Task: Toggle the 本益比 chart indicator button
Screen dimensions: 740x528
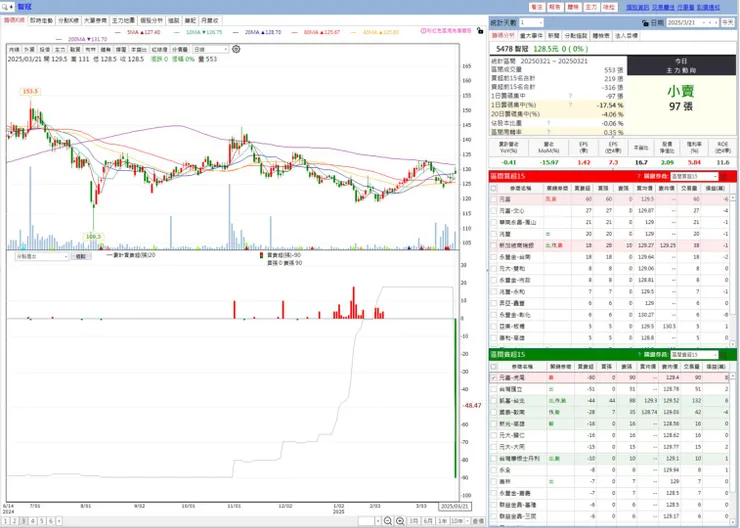Action: (138, 49)
